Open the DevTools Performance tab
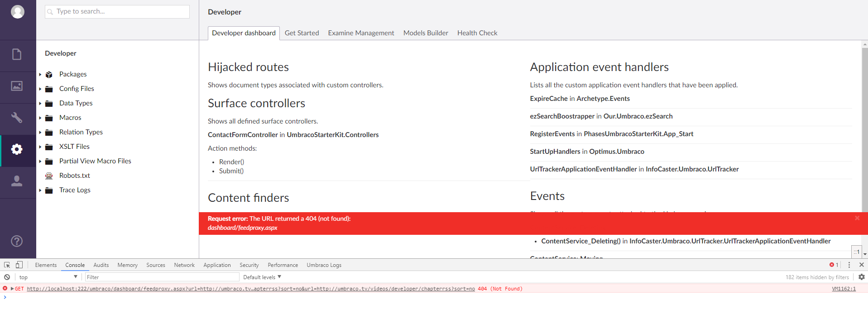The image size is (868, 328). click(x=283, y=265)
